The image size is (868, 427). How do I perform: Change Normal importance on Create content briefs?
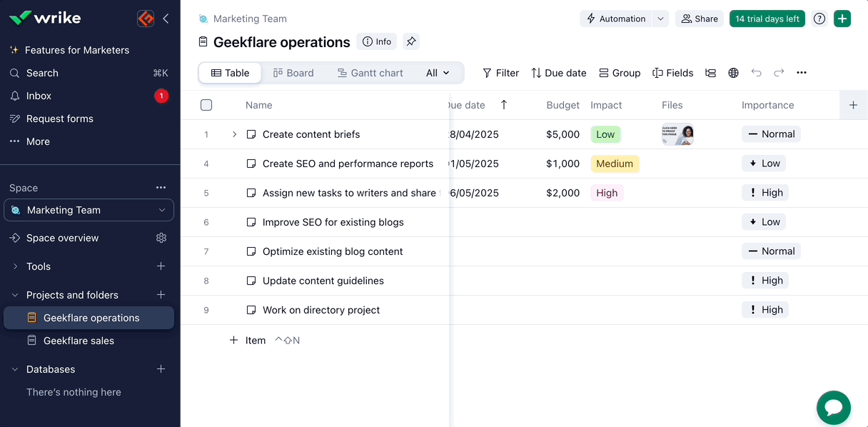(771, 134)
